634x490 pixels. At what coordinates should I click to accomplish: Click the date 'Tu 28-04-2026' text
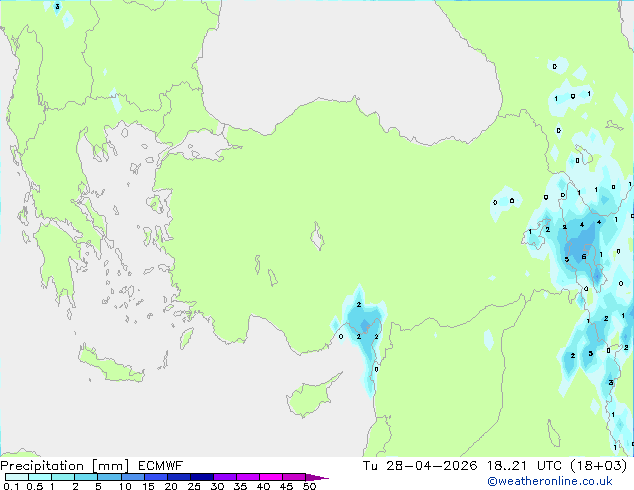(x=420, y=466)
